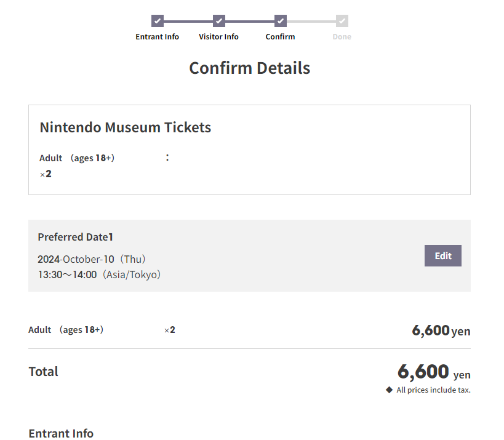Click the Confirm Details page heading
The image size is (504, 440).
pos(249,68)
